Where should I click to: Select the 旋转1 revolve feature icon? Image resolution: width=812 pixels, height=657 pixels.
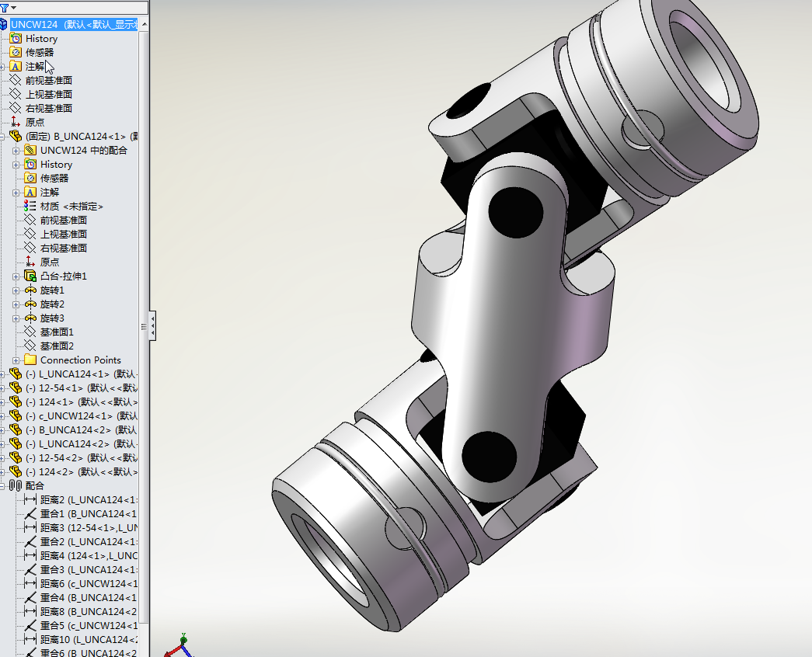[x=30, y=290]
